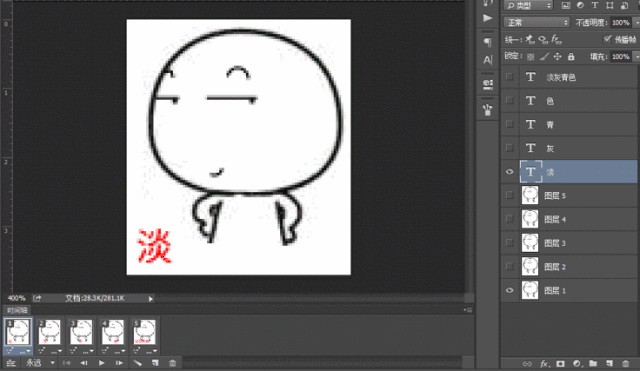This screenshot has height=371, width=640.
Task: Select the previous frame button
Action: click(84, 362)
